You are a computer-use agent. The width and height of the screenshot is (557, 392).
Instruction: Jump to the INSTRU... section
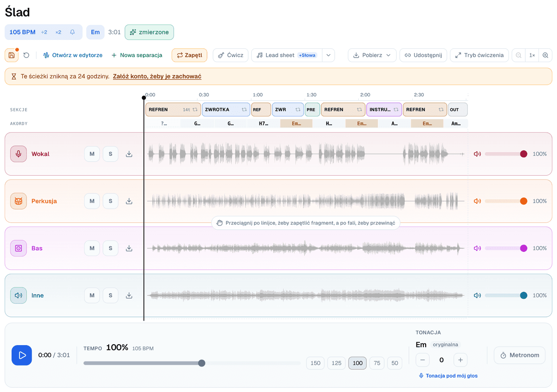coord(384,109)
